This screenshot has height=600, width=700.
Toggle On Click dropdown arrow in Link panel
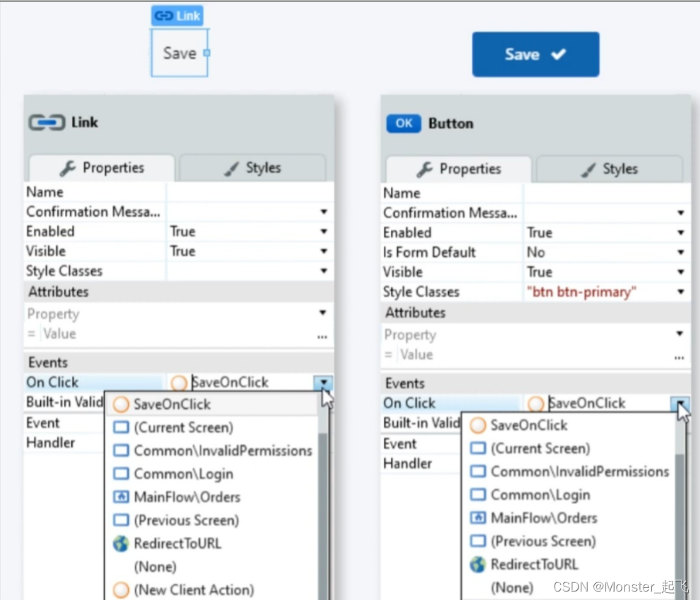point(324,383)
